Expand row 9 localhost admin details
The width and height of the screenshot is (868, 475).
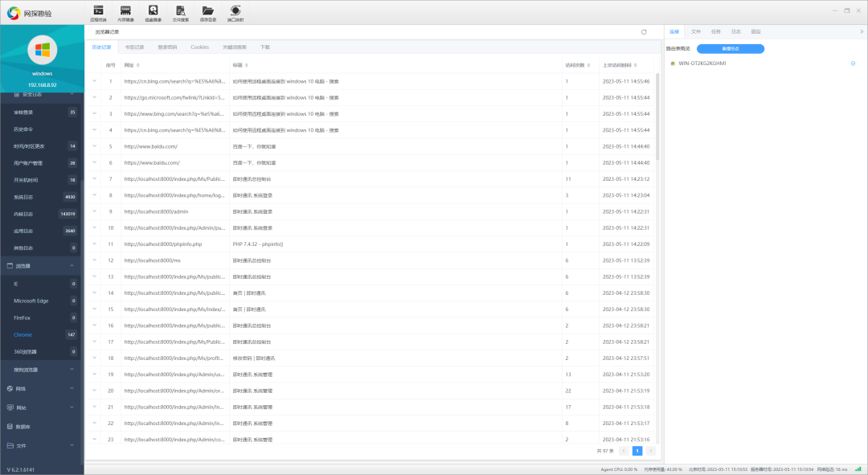tap(95, 211)
